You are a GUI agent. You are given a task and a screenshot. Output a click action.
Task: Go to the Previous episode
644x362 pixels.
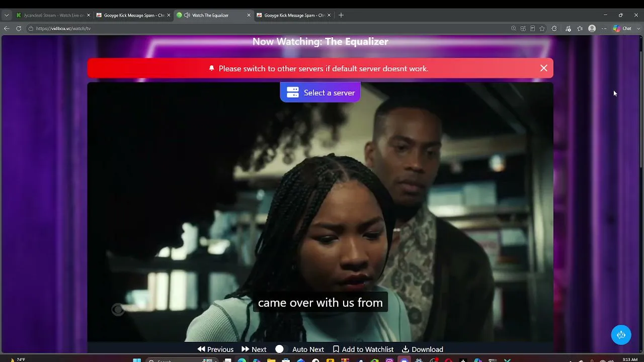pos(215,349)
